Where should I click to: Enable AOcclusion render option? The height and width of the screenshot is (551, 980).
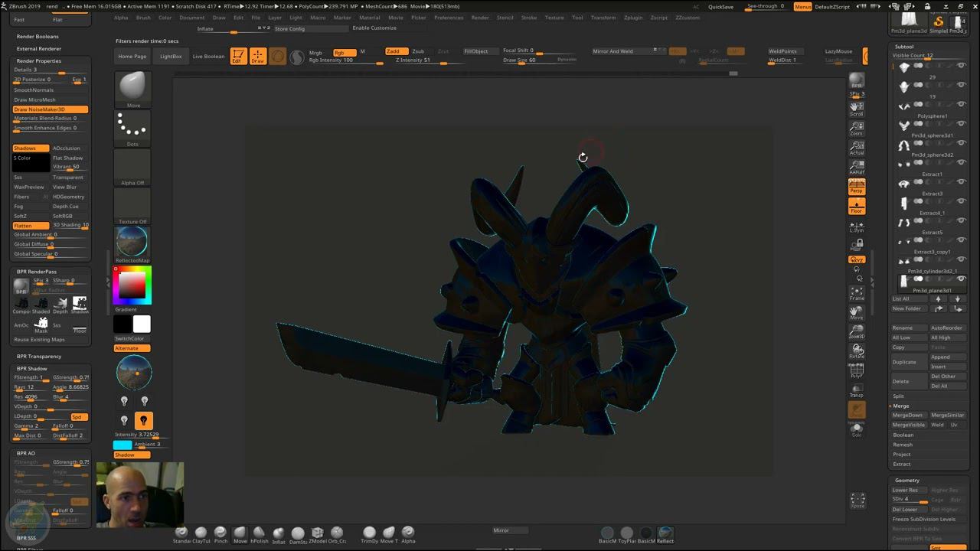point(67,148)
